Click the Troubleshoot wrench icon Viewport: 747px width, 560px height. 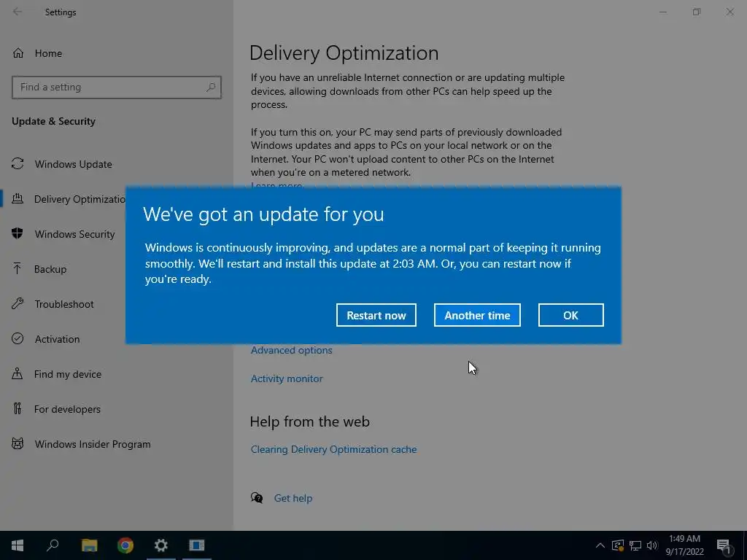[18, 303]
